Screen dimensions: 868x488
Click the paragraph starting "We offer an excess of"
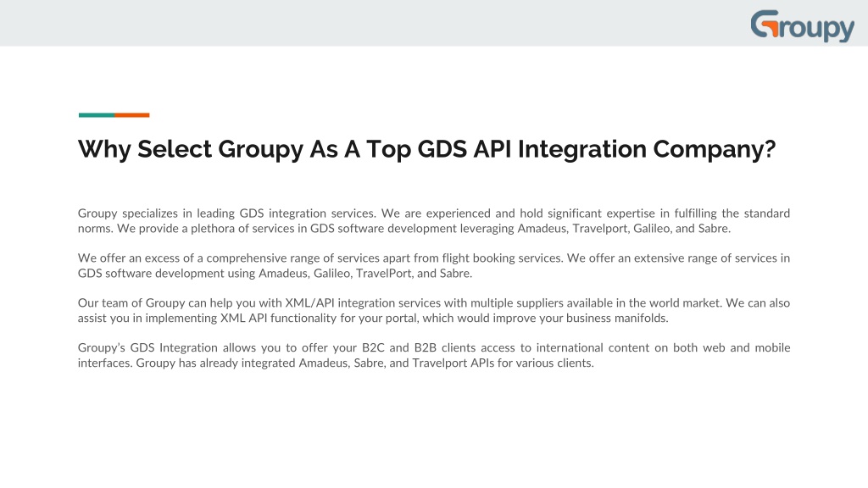(434, 265)
